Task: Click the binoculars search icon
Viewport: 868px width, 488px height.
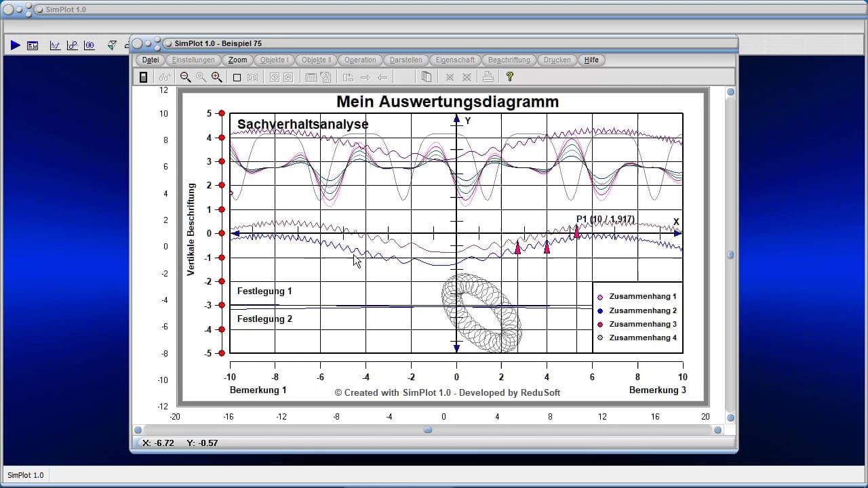Action: click(x=164, y=77)
